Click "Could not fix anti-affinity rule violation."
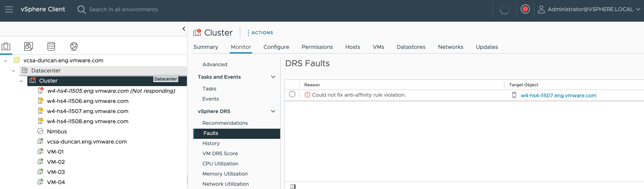 [x=359, y=95]
